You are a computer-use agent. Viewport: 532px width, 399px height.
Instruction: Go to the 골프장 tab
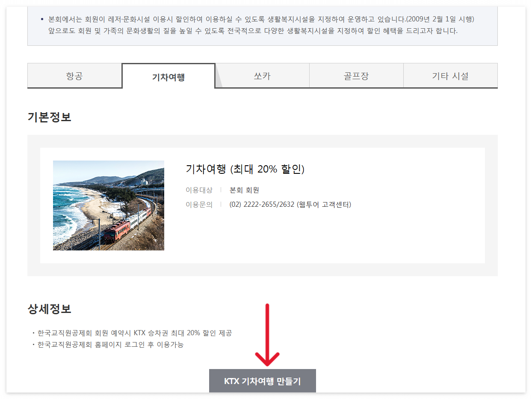tap(356, 76)
